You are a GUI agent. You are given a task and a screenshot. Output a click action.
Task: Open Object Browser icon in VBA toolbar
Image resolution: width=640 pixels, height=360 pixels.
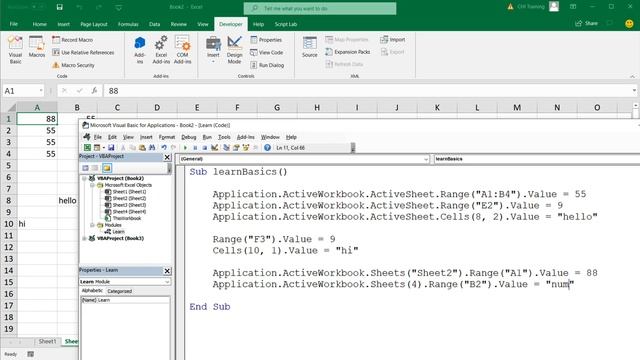coord(246,148)
